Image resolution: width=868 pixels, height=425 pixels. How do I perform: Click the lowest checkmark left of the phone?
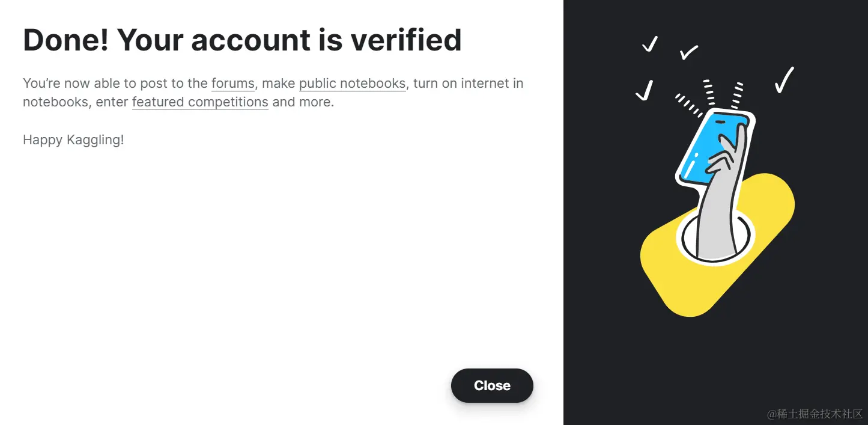coord(644,91)
